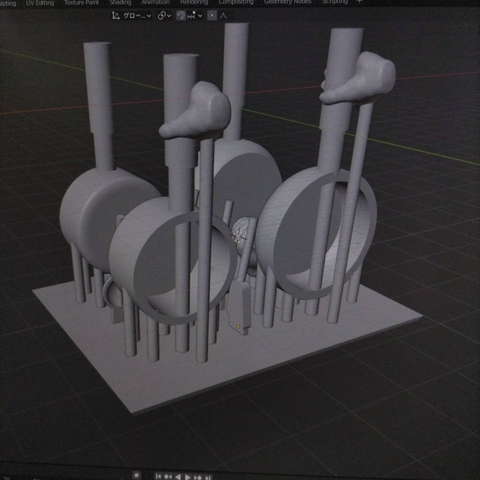Open the pivot point dropdown
This screenshot has width=480, height=480.
[164, 15]
